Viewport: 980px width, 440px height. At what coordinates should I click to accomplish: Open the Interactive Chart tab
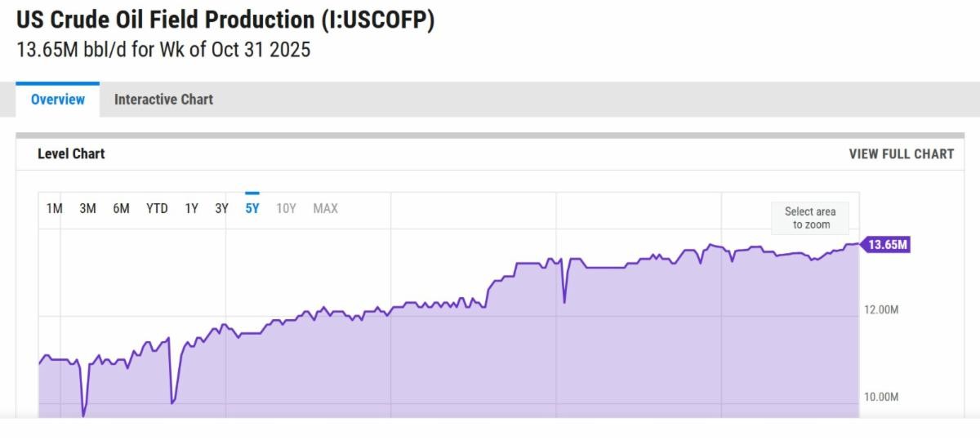click(x=163, y=100)
